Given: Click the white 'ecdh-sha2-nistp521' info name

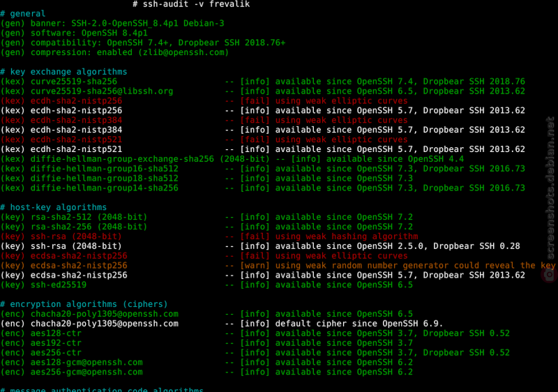Looking at the screenshot, I should [76, 149].
